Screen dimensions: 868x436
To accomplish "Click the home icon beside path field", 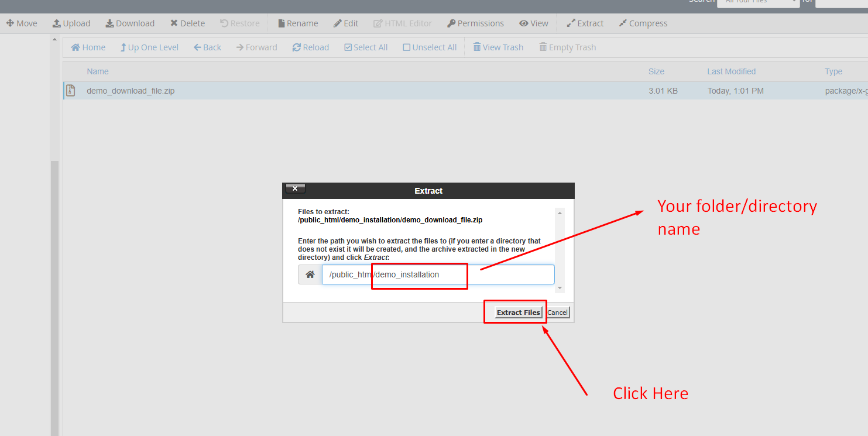I will pyautogui.click(x=310, y=274).
